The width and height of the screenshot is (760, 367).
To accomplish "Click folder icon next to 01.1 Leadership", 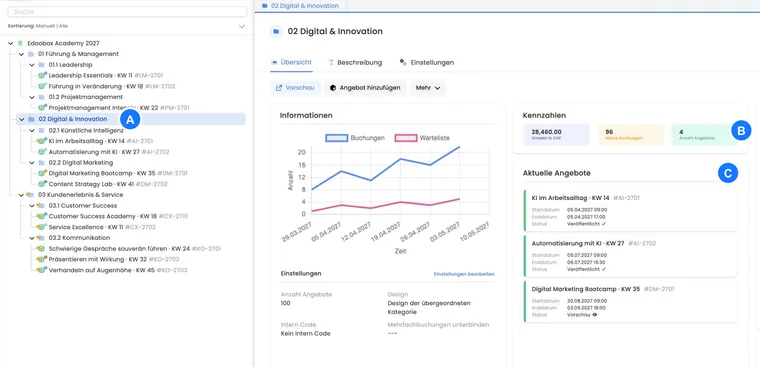I will pyautogui.click(x=42, y=64).
